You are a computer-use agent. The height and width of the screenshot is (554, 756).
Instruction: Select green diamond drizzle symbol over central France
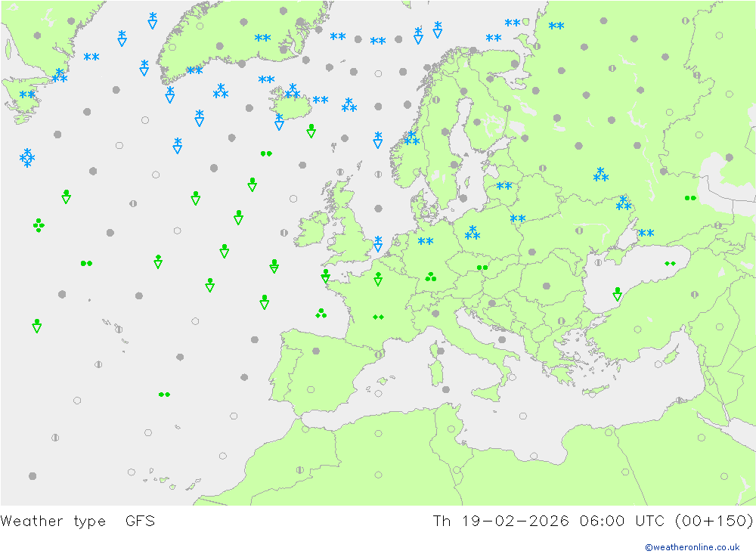coord(378,317)
